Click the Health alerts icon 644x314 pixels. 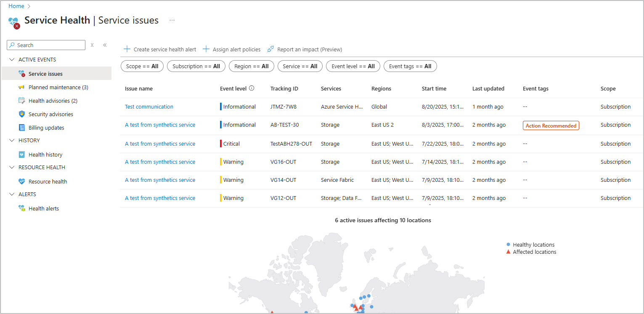tap(22, 208)
